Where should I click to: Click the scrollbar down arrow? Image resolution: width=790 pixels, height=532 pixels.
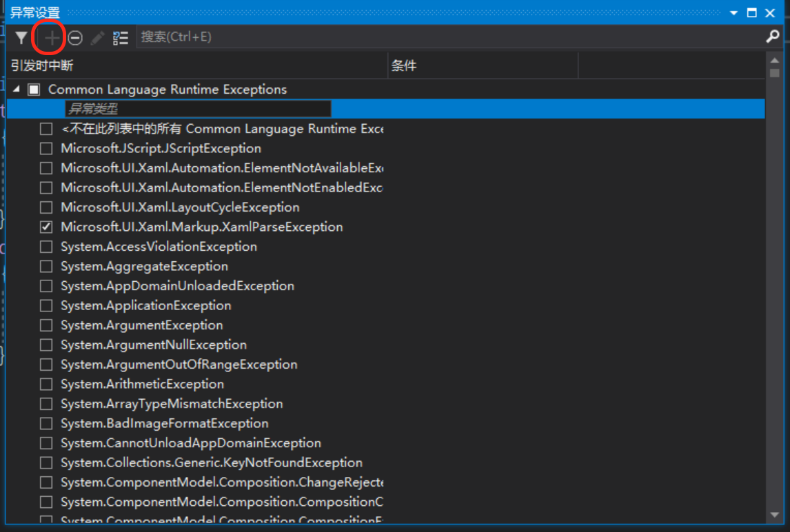(774, 515)
